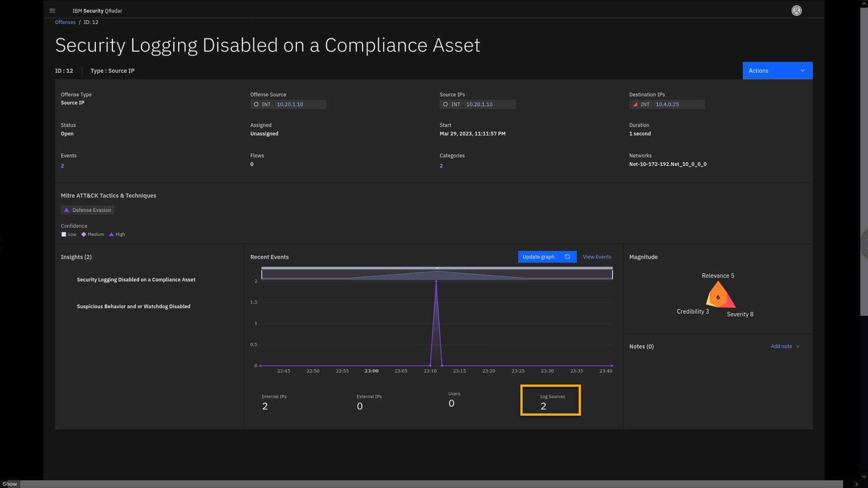Viewport: 868px width, 488px height.
Task: Click the refresh icon on Update graph
Action: pyautogui.click(x=567, y=257)
